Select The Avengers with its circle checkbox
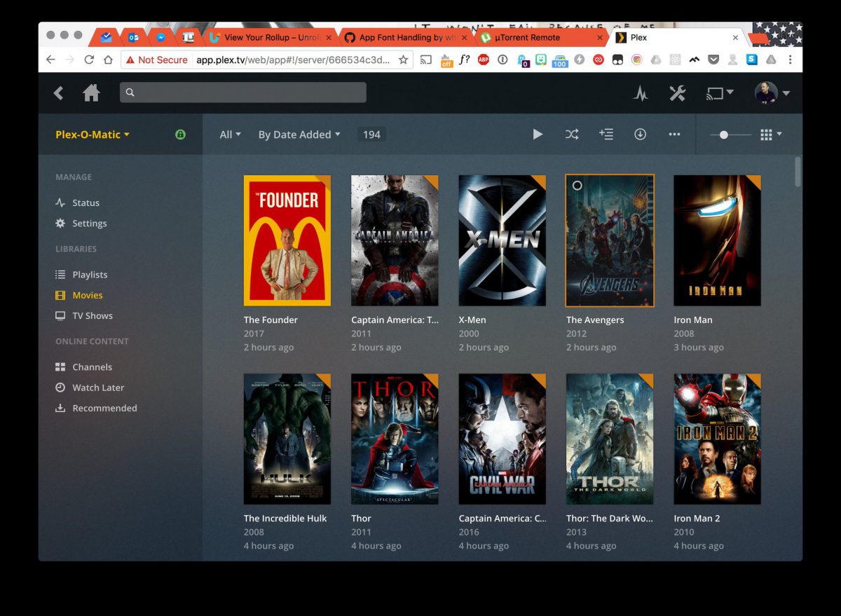This screenshot has width=841, height=616. tap(577, 186)
